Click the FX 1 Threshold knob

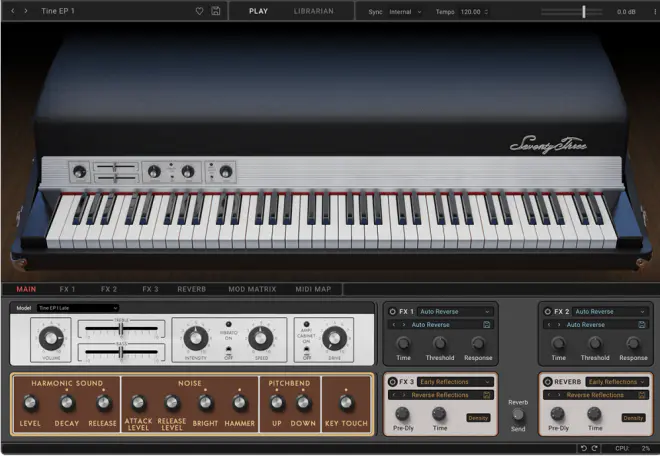(x=440, y=344)
